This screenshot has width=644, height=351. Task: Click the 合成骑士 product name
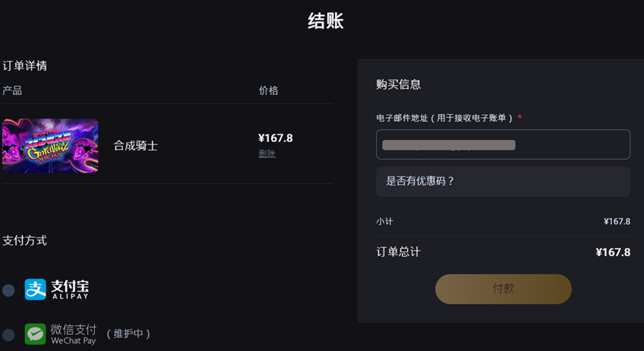pos(135,146)
